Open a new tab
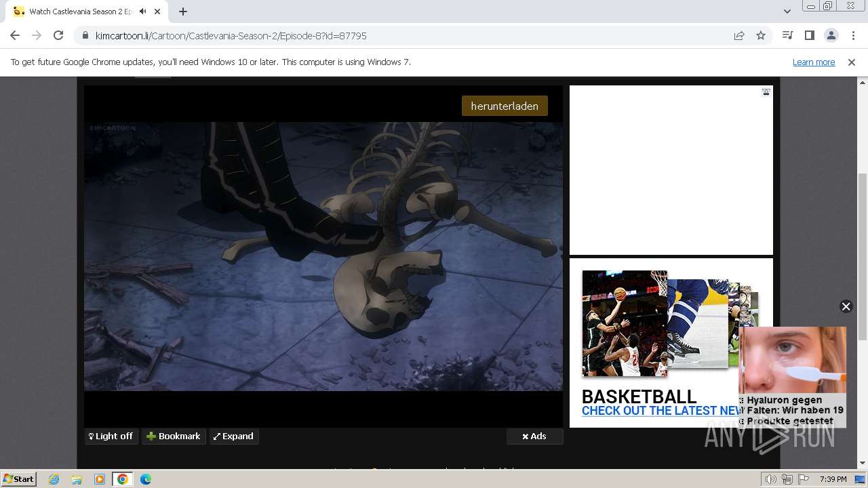 [x=183, y=12]
